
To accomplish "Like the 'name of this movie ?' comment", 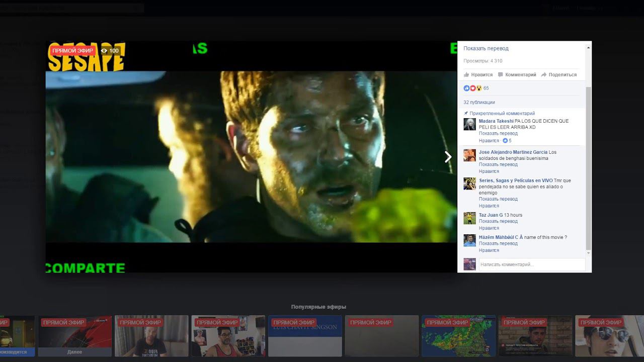I will pyautogui.click(x=489, y=250).
